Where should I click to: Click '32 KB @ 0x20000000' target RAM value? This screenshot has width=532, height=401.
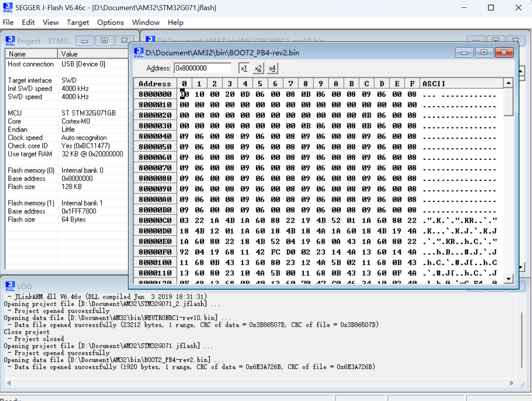[x=92, y=154]
